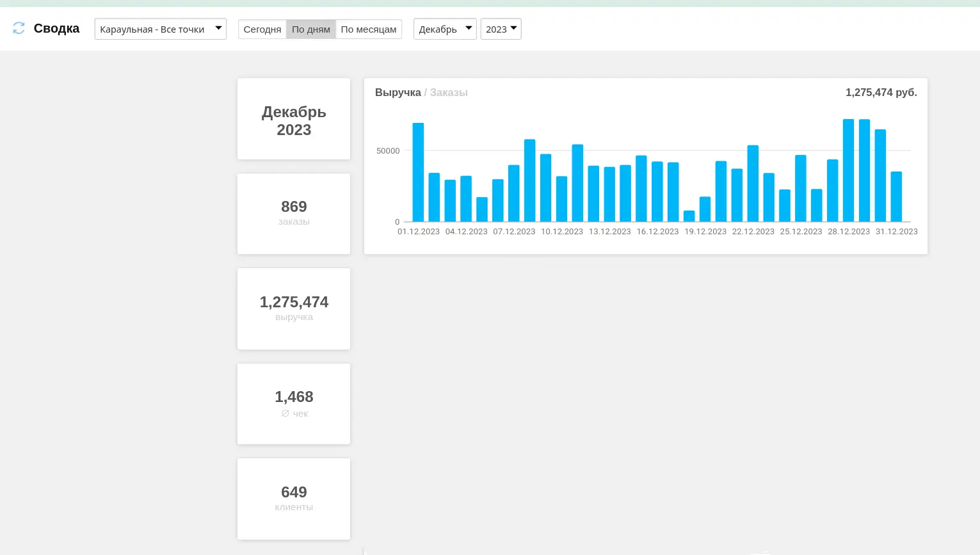980x555 pixels.
Task: Open the Караульная - Все точки dropdown
Action: click(x=160, y=29)
